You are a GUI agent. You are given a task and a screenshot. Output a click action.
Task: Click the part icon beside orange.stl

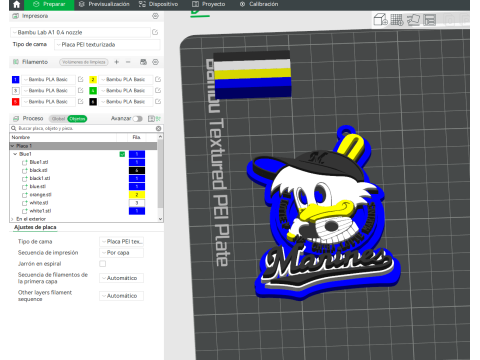tap(24, 195)
